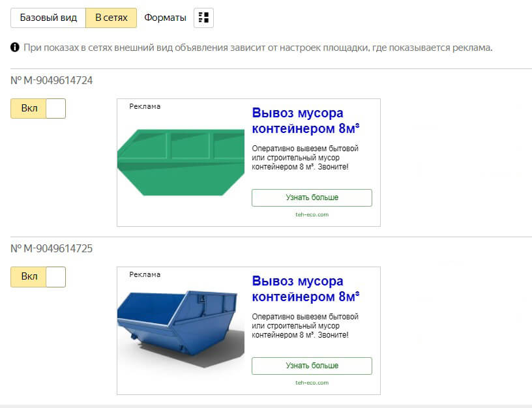This screenshot has width=532, height=408.
Task: Open teh-eco.com link in first ad
Action: point(312,214)
